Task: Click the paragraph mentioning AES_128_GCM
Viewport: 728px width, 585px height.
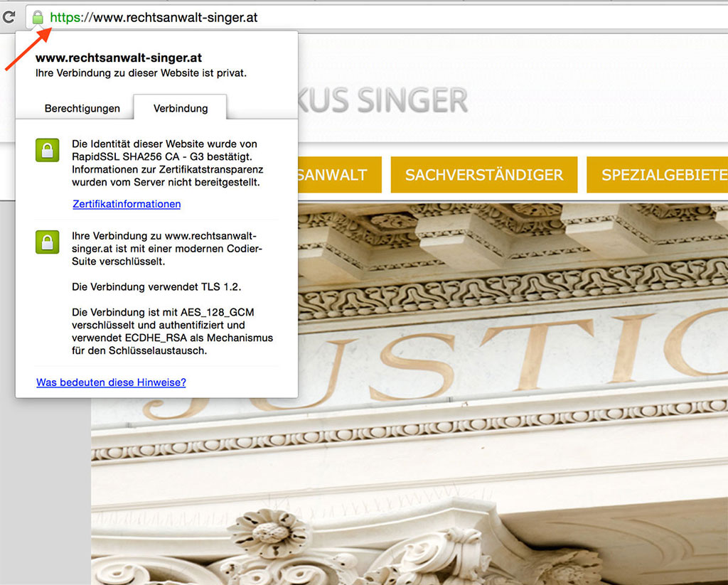Action: (172, 331)
